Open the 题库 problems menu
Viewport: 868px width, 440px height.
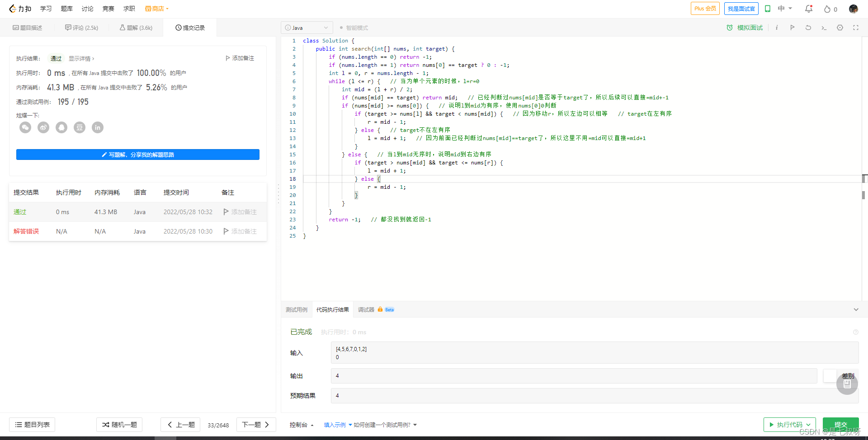[66, 9]
